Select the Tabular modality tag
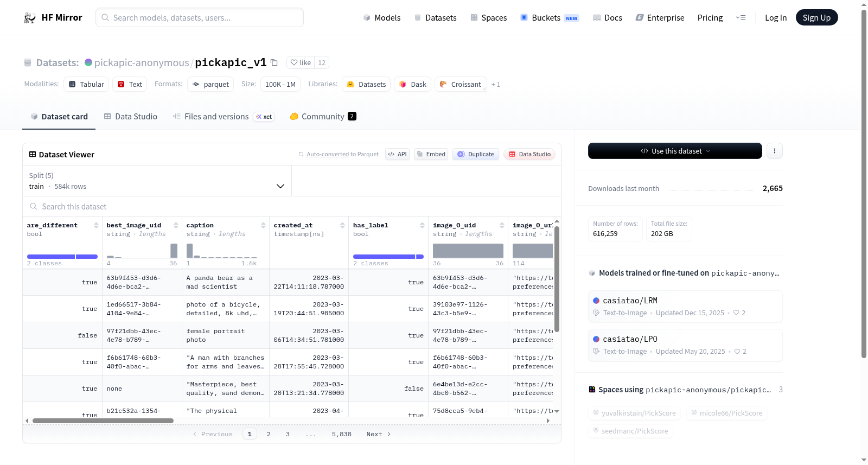 pos(86,84)
